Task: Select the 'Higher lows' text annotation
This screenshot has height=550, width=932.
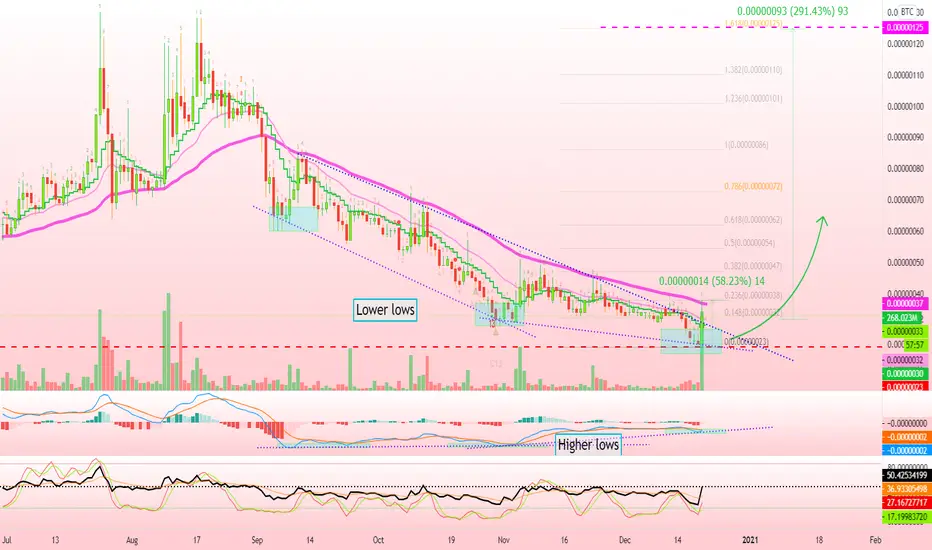Action: click(588, 445)
